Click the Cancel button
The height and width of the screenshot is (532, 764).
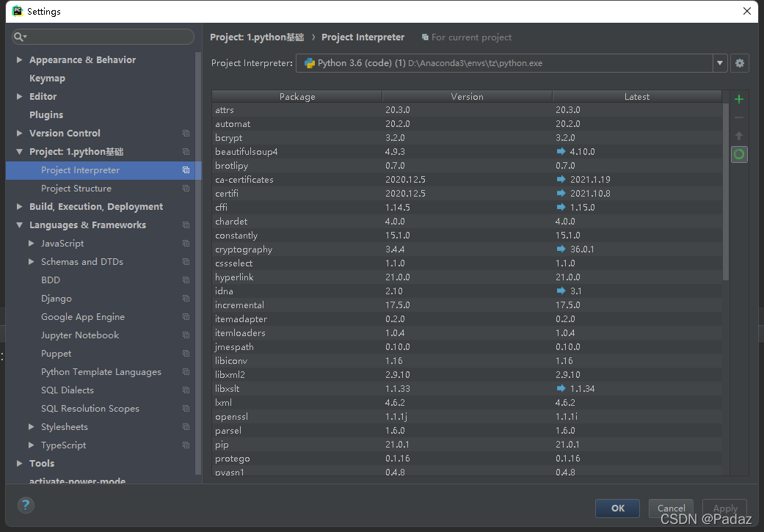671,508
